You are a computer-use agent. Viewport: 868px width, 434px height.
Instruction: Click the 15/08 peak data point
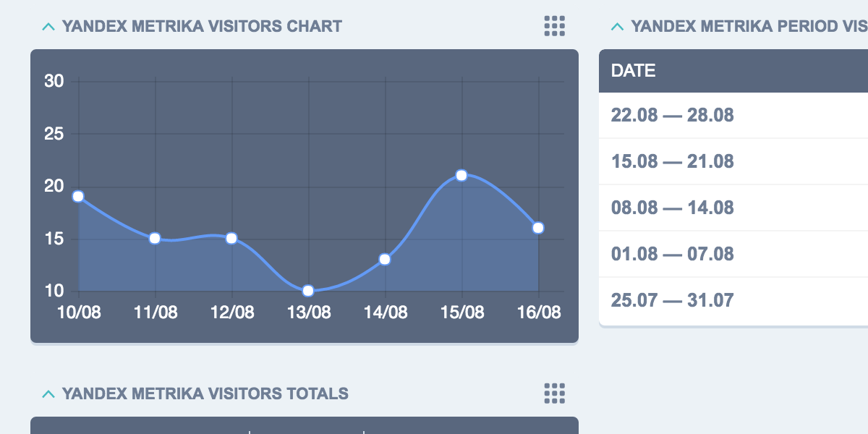click(x=461, y=175)
